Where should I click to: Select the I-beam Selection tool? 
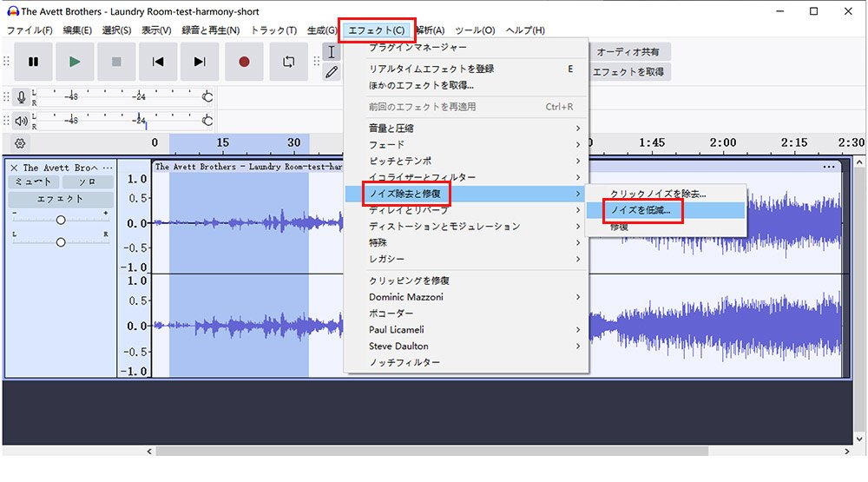coord(331,52)
